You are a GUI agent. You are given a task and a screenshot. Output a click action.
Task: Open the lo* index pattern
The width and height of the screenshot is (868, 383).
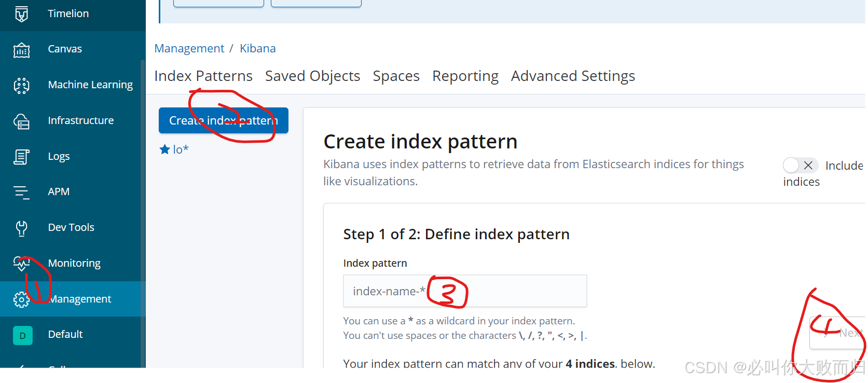pyautogui.click(x=181, y=149)
